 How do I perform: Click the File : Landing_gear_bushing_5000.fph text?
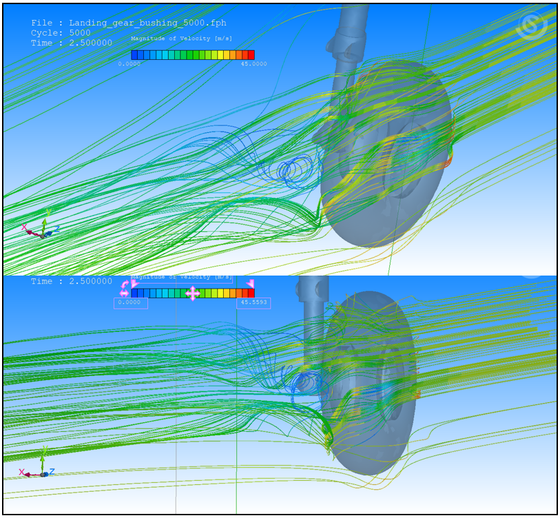[129, 23]
